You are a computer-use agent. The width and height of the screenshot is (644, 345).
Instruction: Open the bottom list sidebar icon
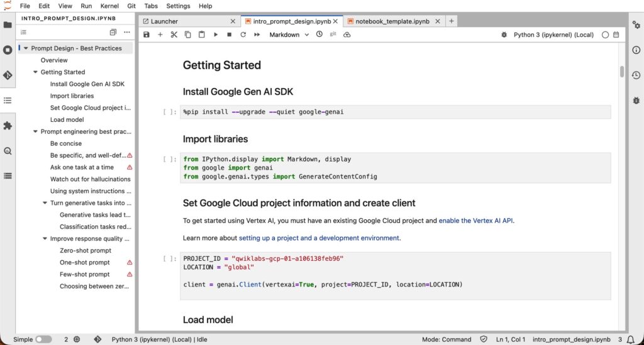[8, 176]
